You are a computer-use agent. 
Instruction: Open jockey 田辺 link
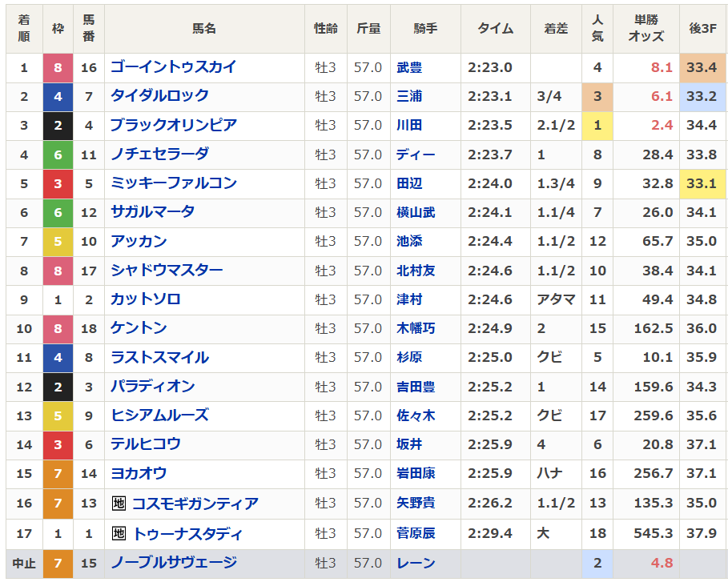tap(409, 183)
